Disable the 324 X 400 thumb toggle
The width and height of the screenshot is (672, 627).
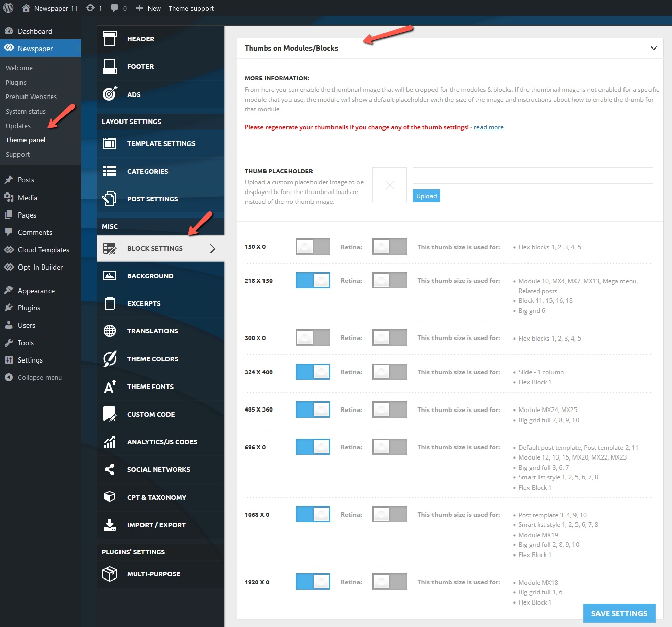313,372
